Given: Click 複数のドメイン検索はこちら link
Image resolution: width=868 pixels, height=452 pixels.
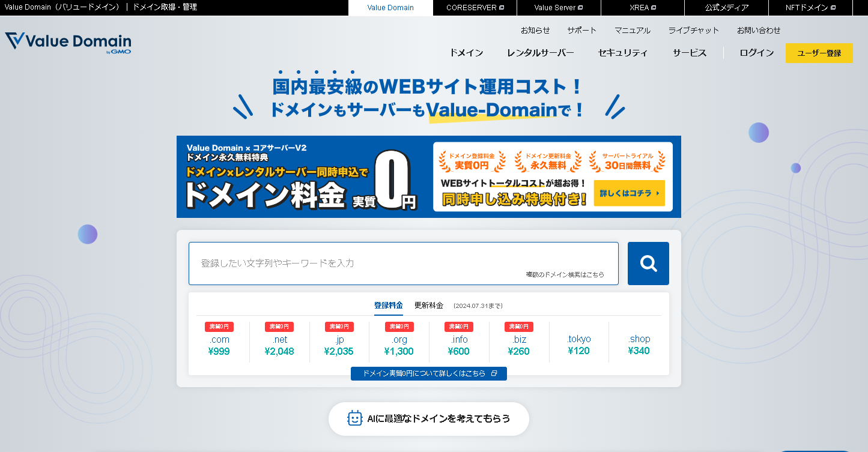Looking at the screenshot, I should point(565,274).
